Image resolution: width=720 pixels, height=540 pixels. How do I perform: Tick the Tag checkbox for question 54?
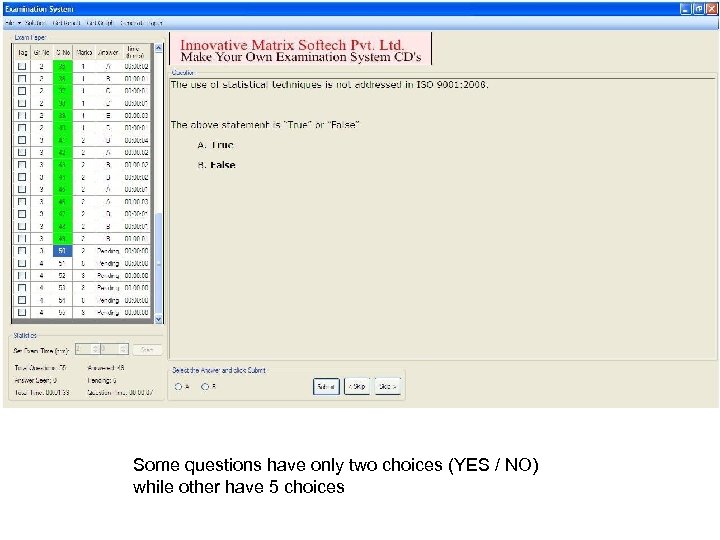pyautogui.click(x=22, y=300)
